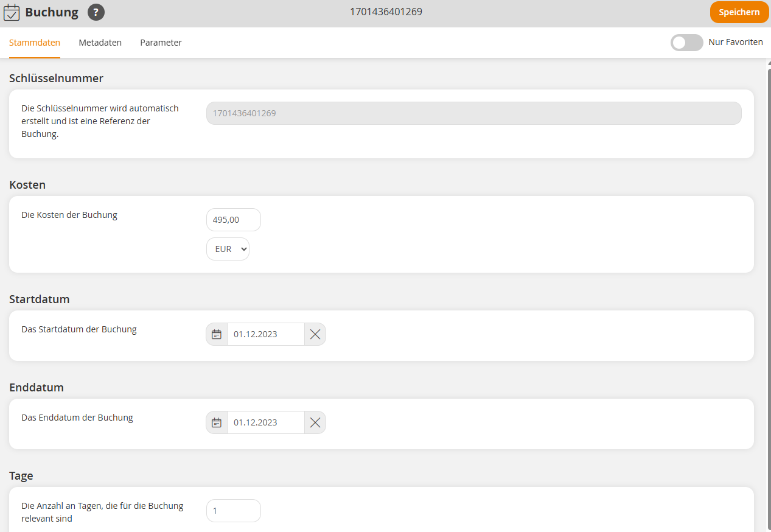Viewport: 771px width, 532px height.
Task: Clear the Startdatum with the X icon
Action: 315,334
